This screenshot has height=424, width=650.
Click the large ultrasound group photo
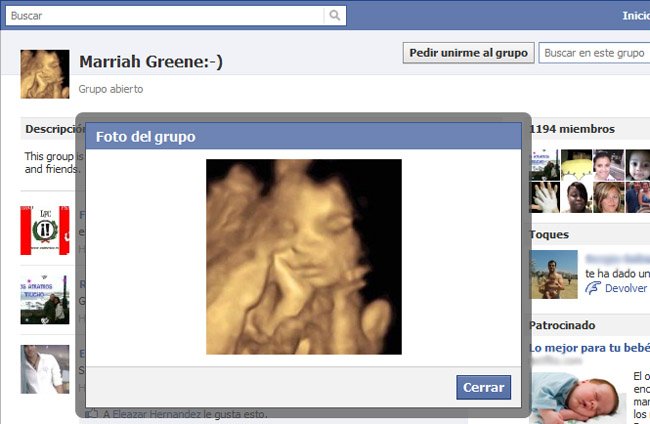304,257
